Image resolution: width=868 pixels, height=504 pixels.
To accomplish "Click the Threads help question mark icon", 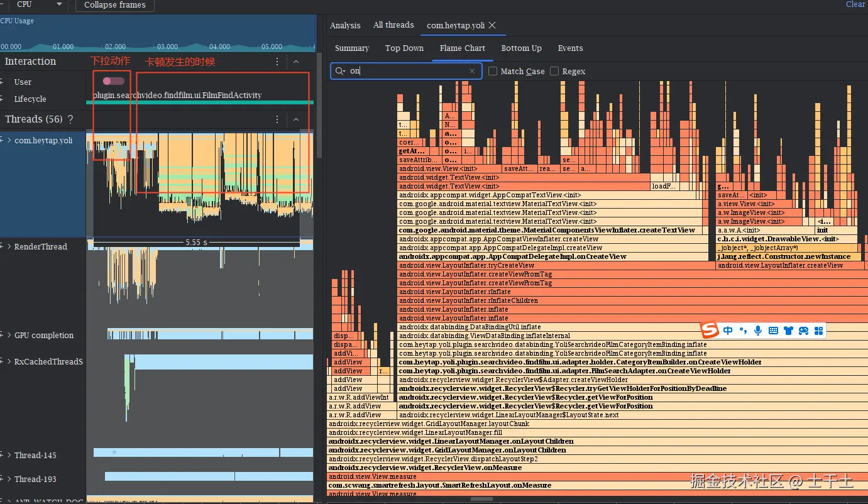I will pos(70,119).
